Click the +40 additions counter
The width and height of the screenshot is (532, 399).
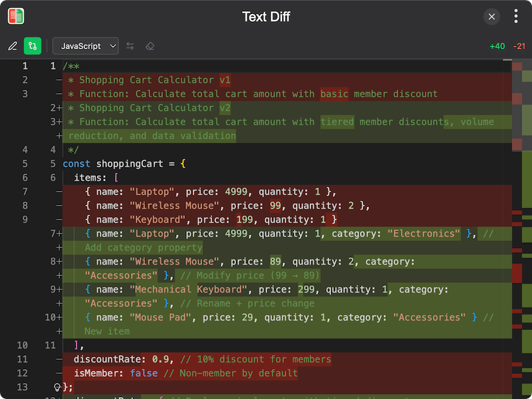point(497,46)
